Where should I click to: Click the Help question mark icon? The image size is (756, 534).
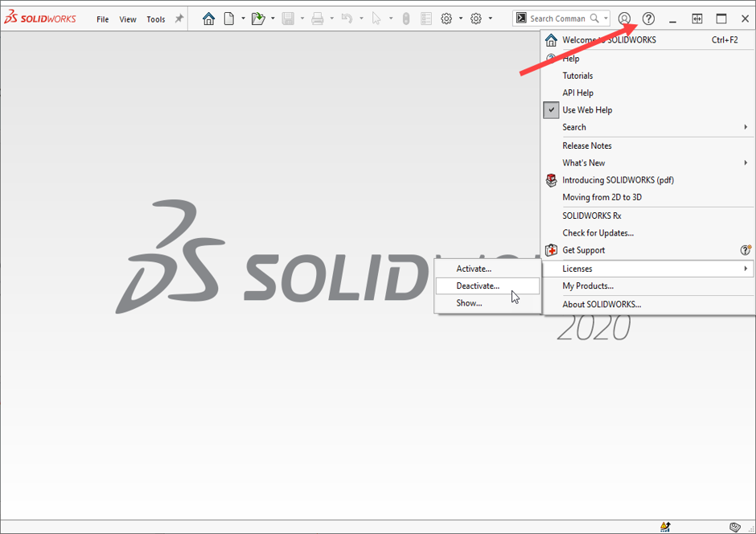point(648,18)
